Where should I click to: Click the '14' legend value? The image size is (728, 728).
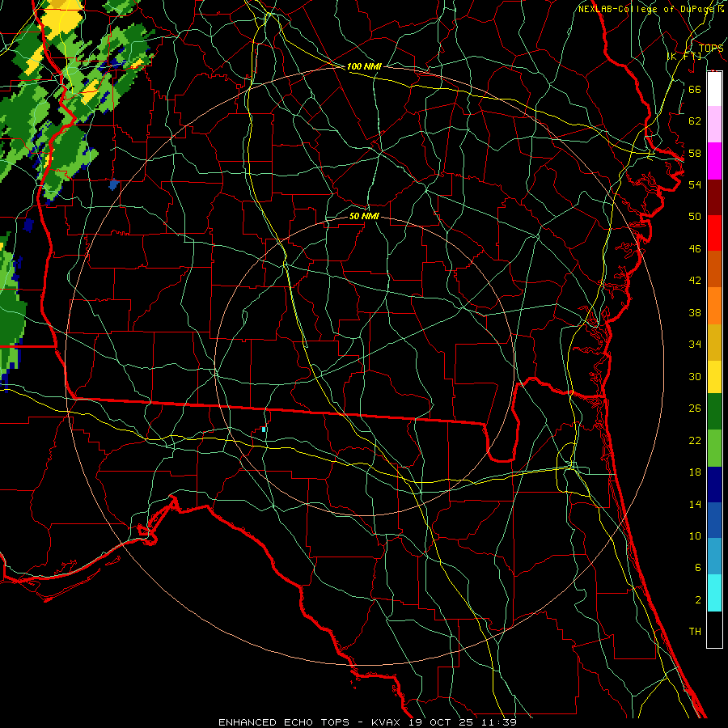click(x=695, y=504)
